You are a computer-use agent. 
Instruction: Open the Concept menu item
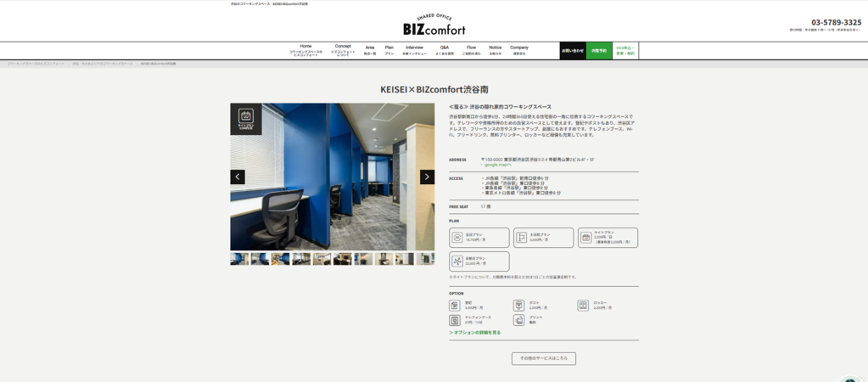(343, 50)
